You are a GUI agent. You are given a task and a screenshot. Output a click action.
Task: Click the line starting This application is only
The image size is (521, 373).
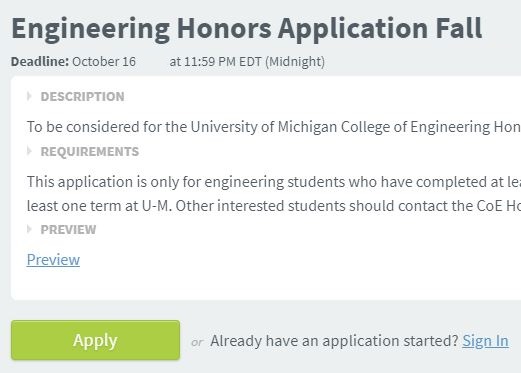[x=274, y=182]
